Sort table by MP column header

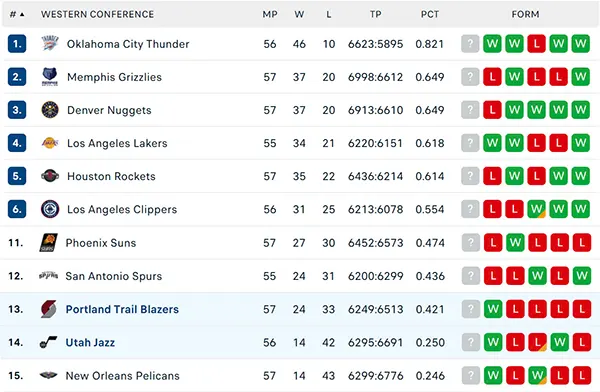coord(270,15)
